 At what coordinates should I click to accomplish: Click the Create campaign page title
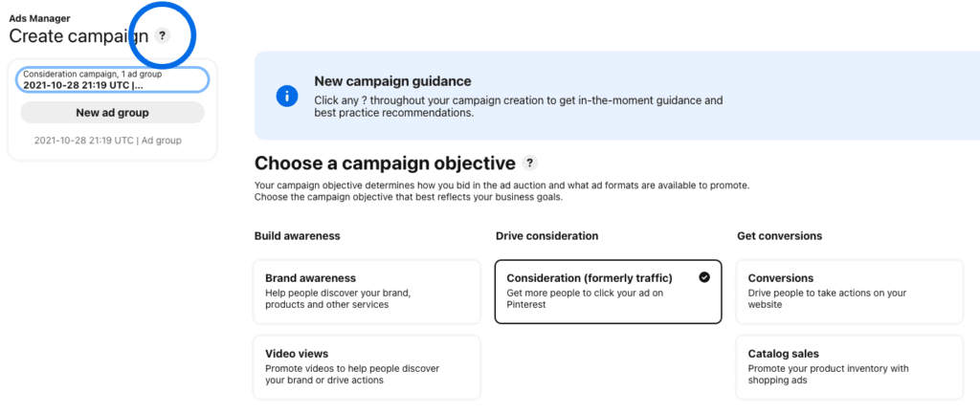[x=78, y=36]
